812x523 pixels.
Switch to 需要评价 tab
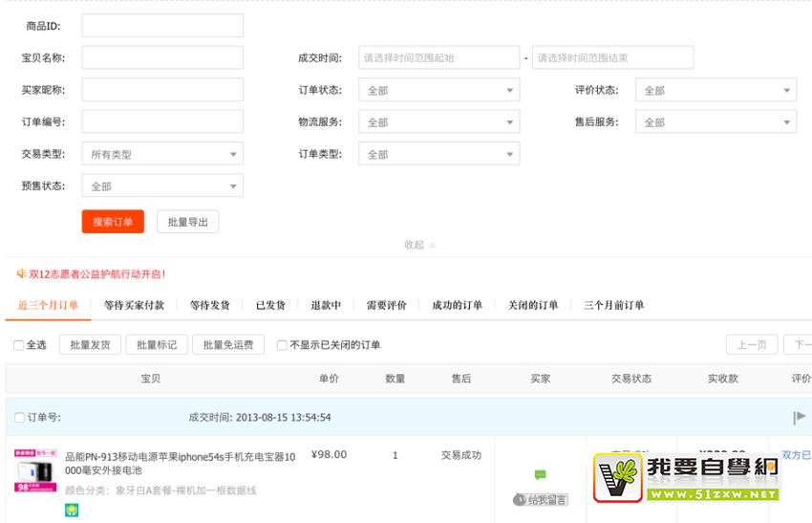pyautogui.click(x=386, y=305)
